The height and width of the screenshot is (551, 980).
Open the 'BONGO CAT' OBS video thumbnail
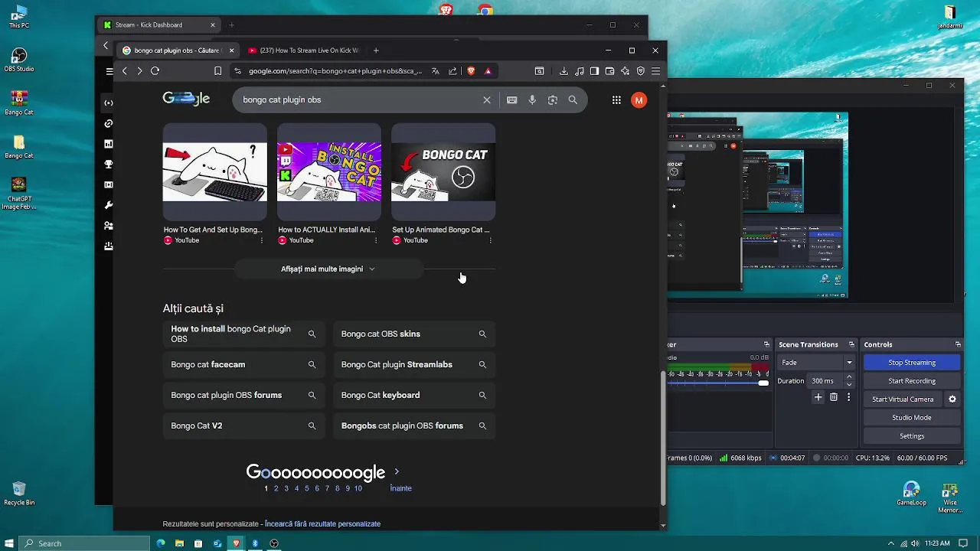click(443, 172)
